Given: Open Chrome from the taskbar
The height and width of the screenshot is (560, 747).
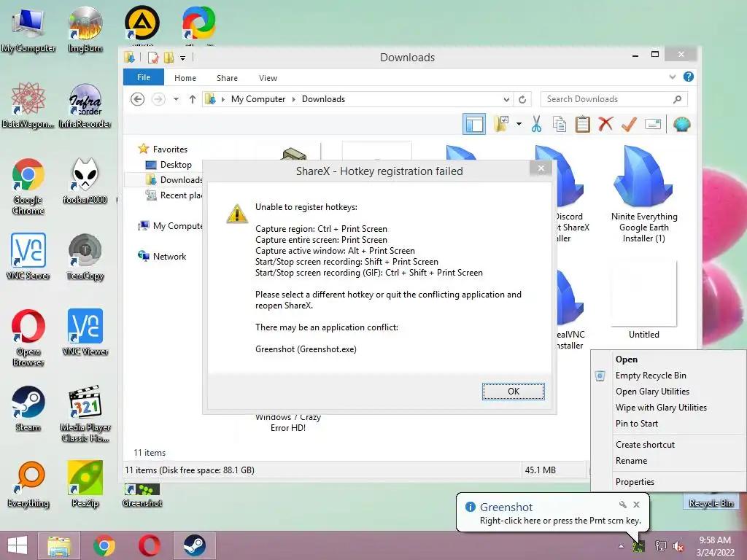Looking at the screenshot, I should tap(104, 545).
